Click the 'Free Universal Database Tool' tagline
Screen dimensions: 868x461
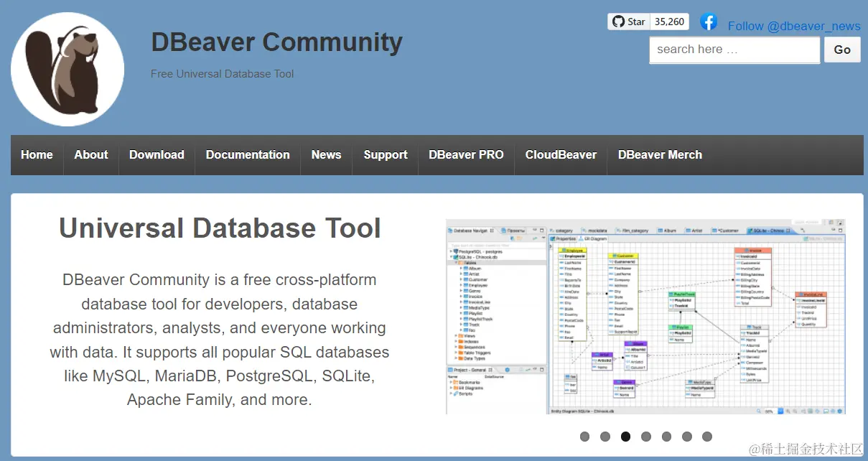point(223,74)
